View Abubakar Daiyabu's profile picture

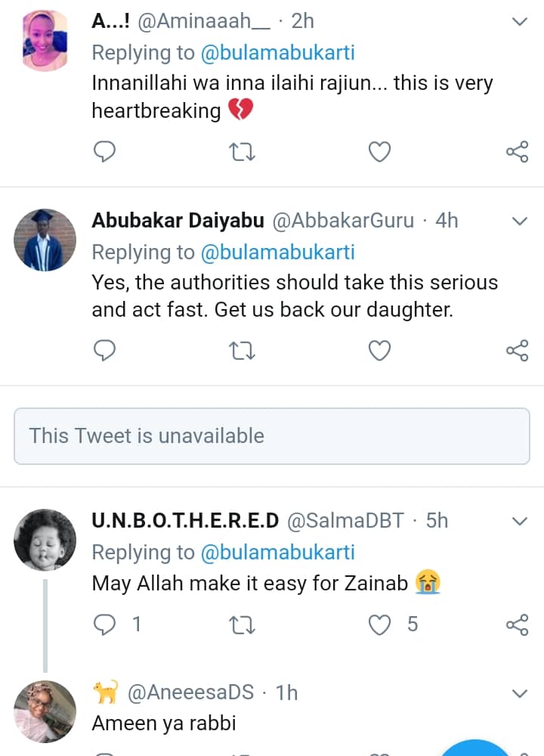(x=45, y=240)
